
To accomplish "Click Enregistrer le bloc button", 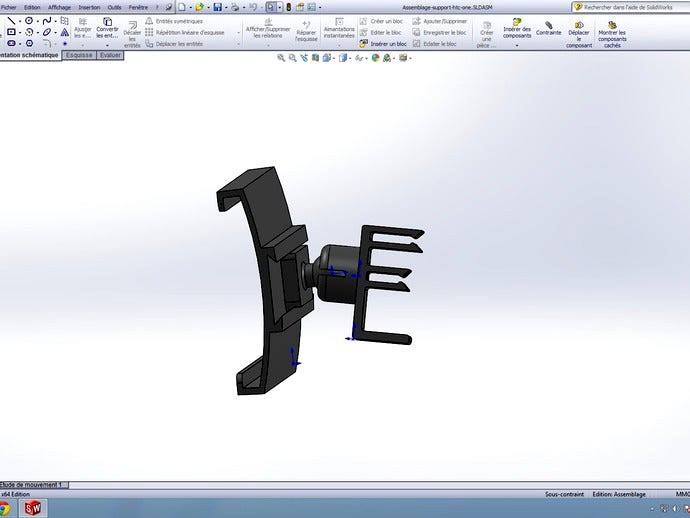I will click(x=440, y=33).
